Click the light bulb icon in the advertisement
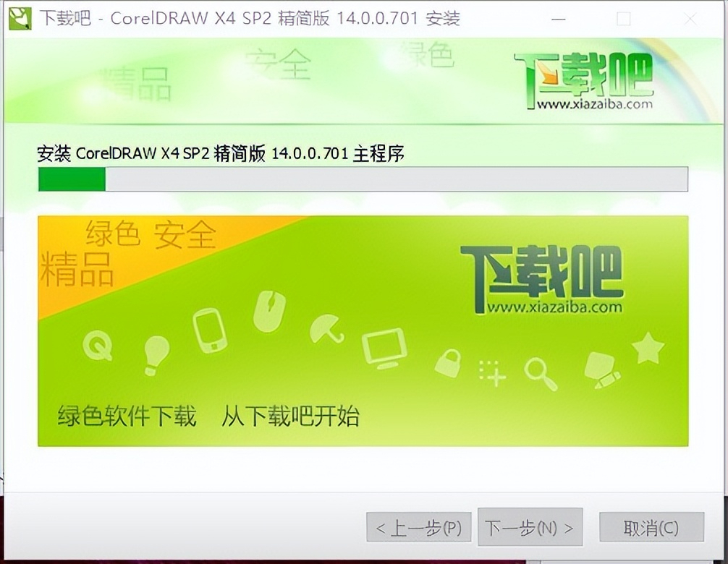The height and width of the screenshot is (564, 728). (x=156, y=355)
